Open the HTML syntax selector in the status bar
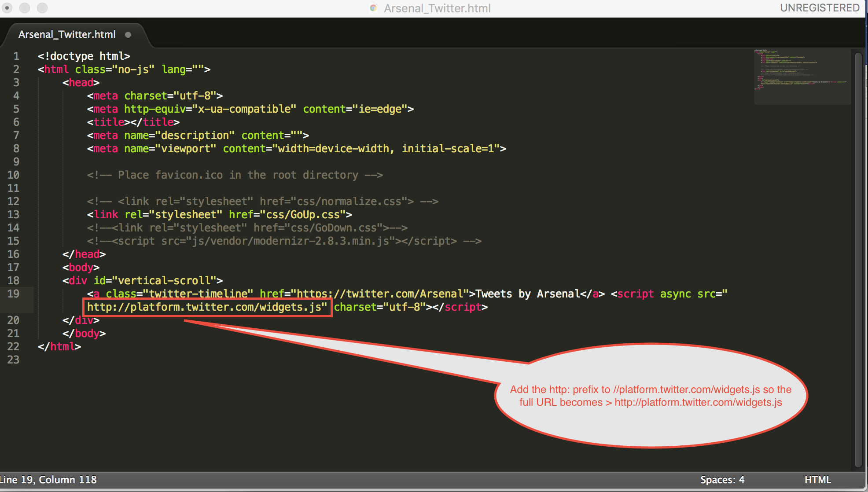The height and width of the screenshot is (492, 868). coord(817,480)
